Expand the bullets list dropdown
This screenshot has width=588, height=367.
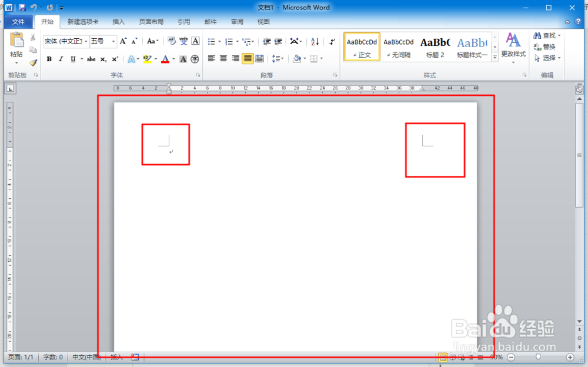pos(220,41)
